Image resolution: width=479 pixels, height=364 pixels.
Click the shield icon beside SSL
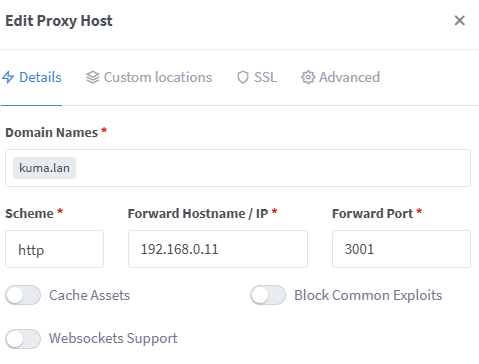243,78
